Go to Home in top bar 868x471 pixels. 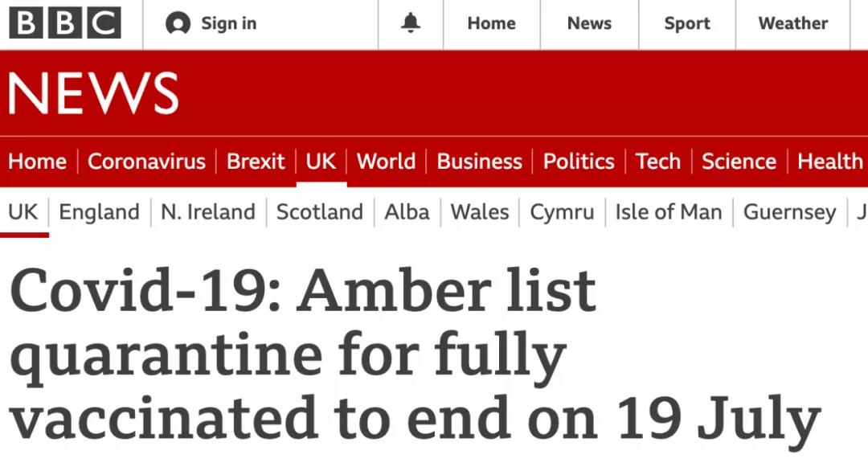pyautogui.click(x=491, y=23)
